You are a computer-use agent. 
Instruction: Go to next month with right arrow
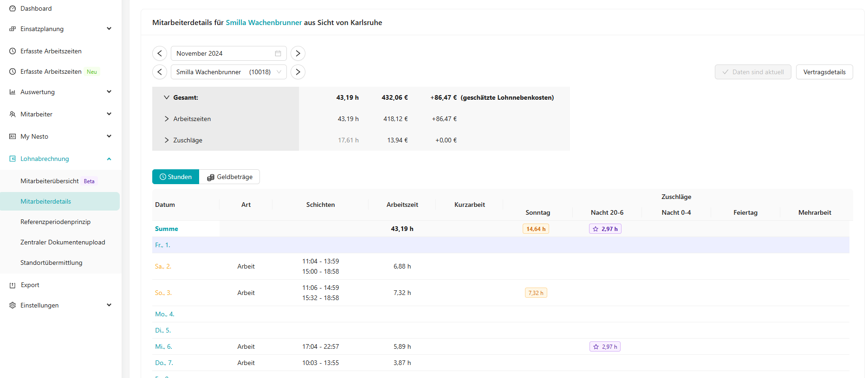pos(298,53)
